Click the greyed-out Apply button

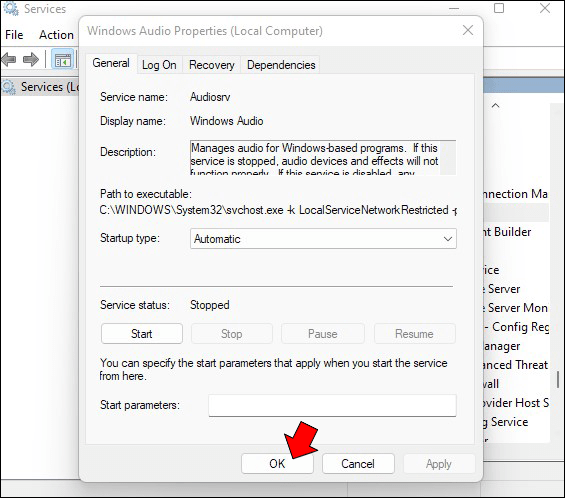pyautogui.click(x=439, y=463)
